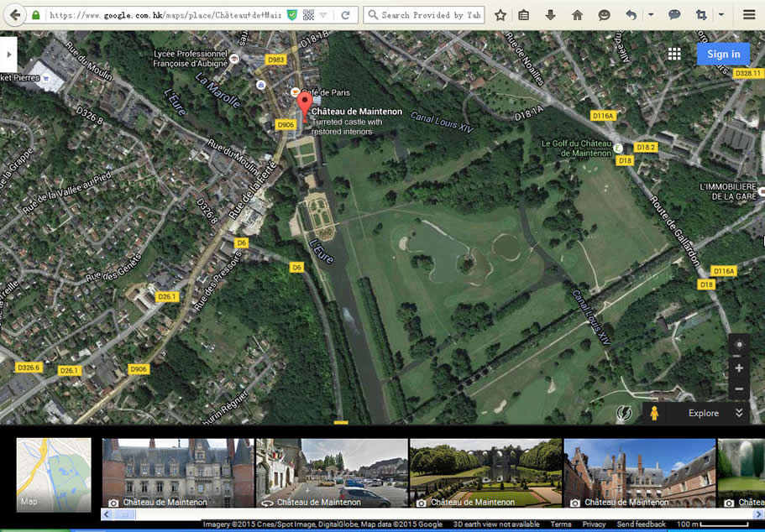Viewport: 765px width, 532px height.
Task: Show my location on the map
Action: click(x=739, y=345)
